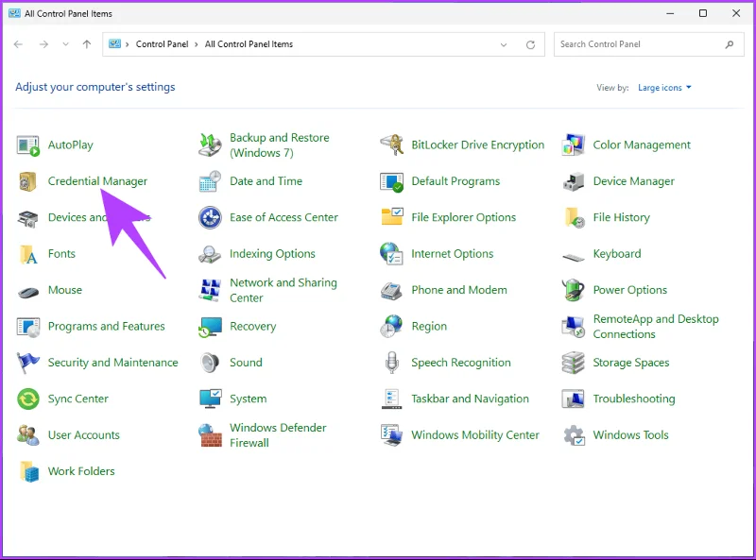Open the AutoPlay icon
The width and height of the screenshot is (756, 560).
[x=27, y=145]
